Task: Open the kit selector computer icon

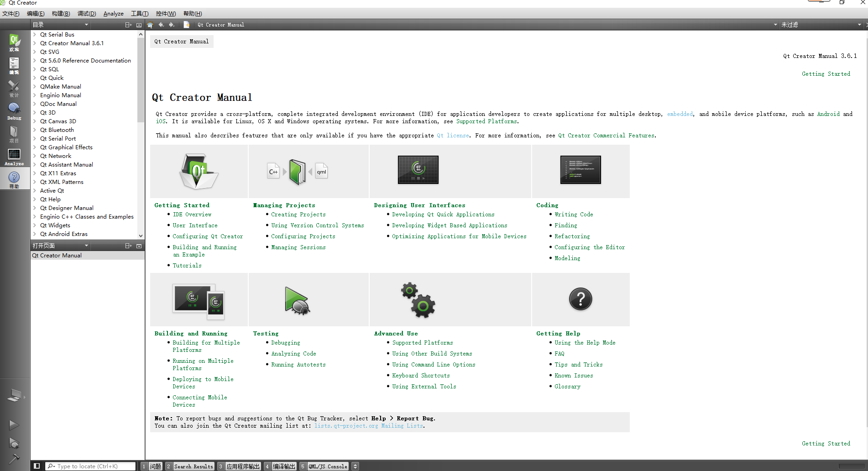Action: click(14, 395)
